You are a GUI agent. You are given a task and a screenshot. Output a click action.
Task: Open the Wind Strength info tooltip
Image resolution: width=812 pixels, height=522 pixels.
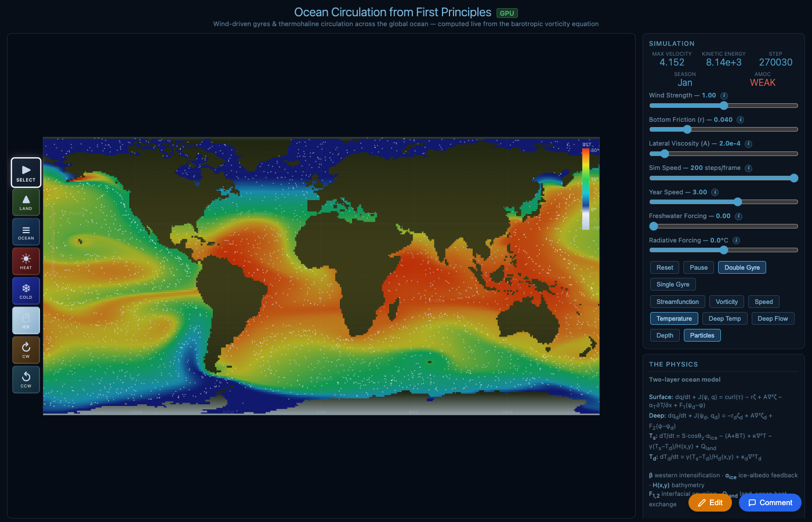(x=723, y=95)
